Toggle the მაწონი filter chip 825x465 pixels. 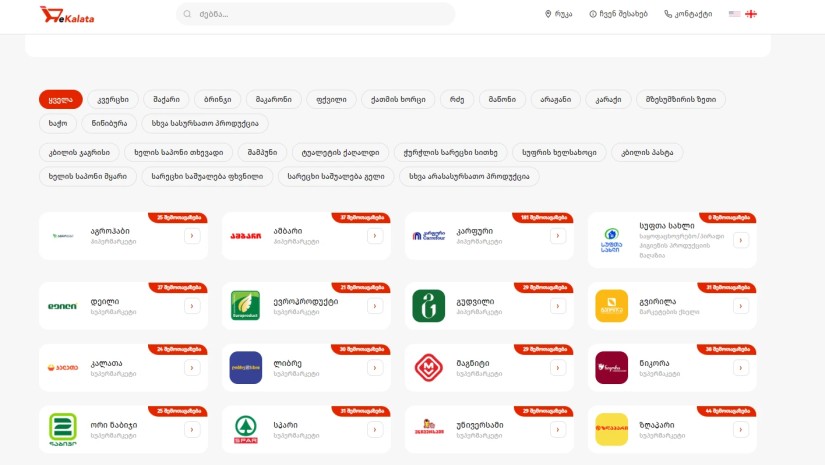[x=502, y=99]
